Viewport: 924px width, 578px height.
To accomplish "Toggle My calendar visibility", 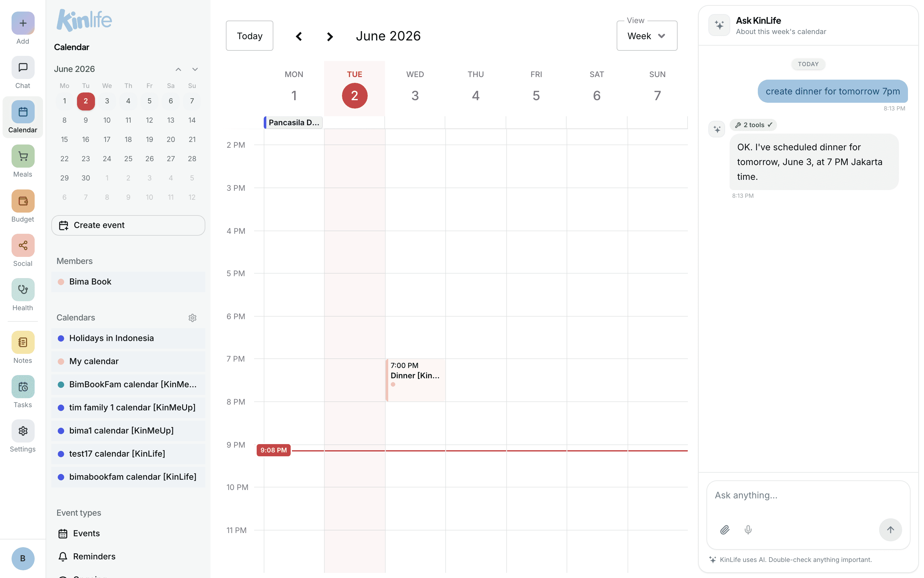I will click(128, 361).
